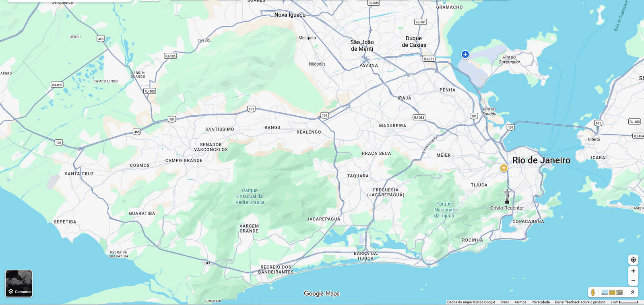
Task: Click the SANTÍSSIMO label
Action: point(220,129)
